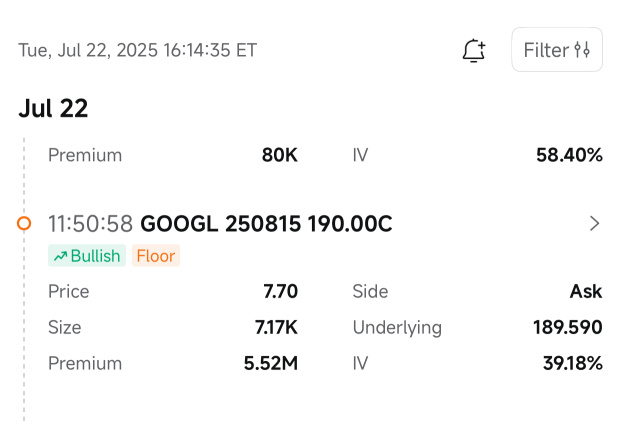The width and height of the screenshot is (621, 422).
Task: Open GOOGL 250815 190.00C contract title
Action: 266,224
